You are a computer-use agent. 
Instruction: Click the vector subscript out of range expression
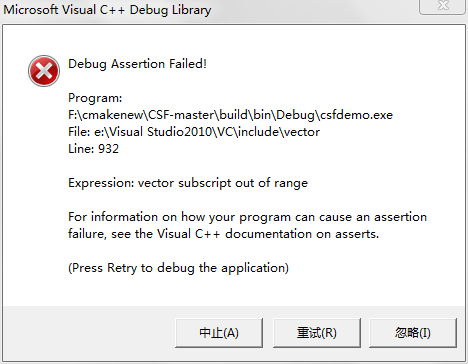[x=223, y=183]
